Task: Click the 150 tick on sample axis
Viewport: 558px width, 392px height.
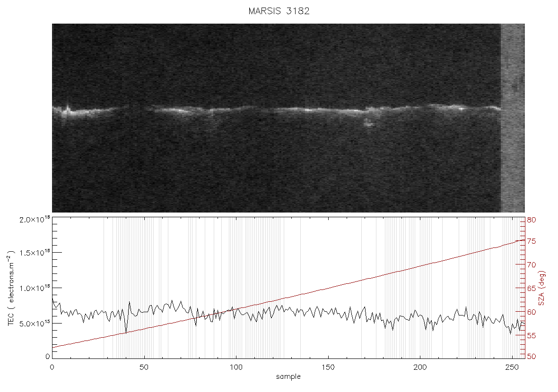Action: point(328,367)
